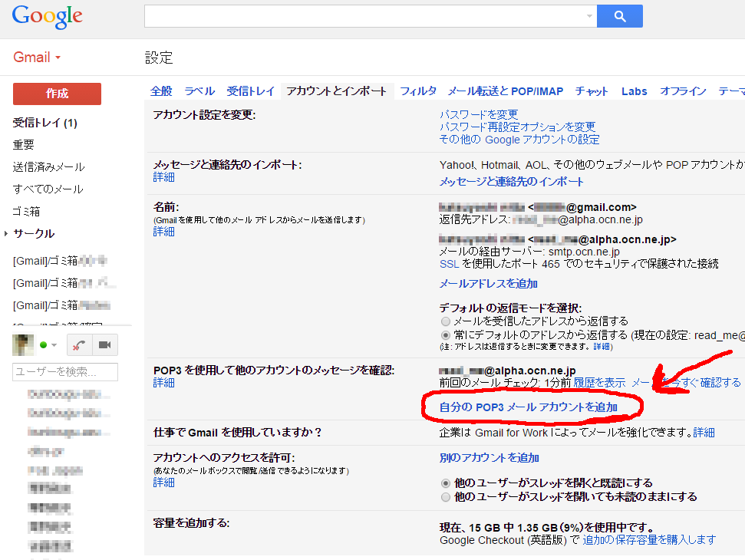Select 常にデフォルトのアドレスから返信する radio
This screenshot has height=560, width=745.
445,335
